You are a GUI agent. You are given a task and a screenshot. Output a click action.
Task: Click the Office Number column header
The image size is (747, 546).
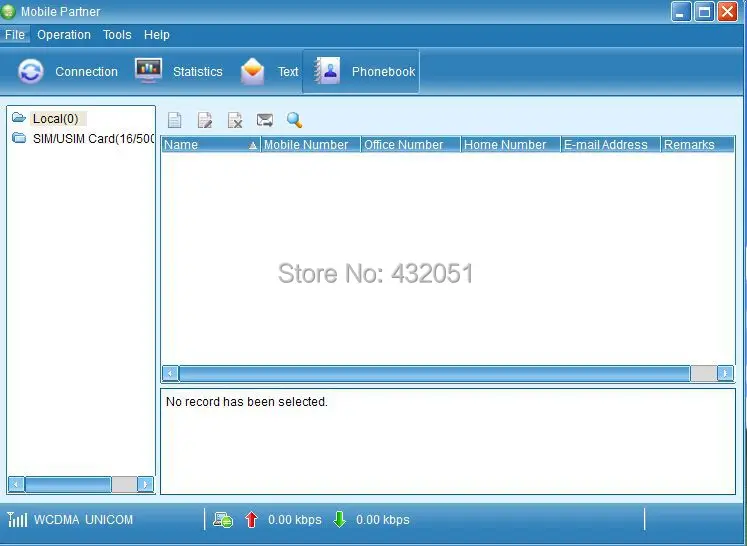click(411, 144)
